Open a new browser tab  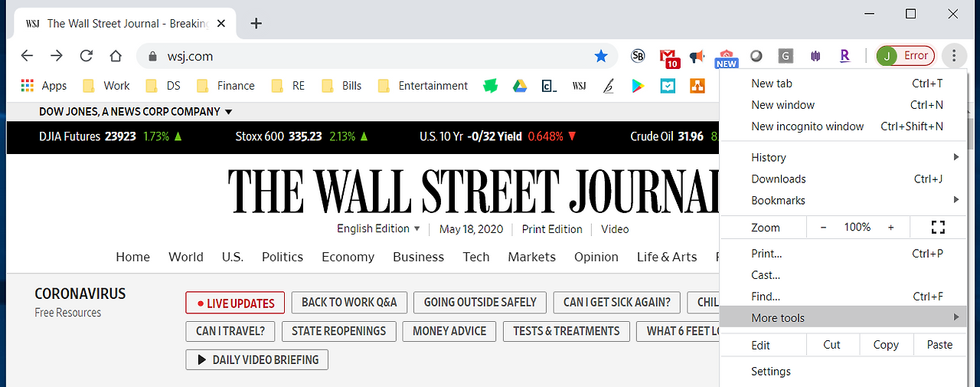[x=256, y=24]
